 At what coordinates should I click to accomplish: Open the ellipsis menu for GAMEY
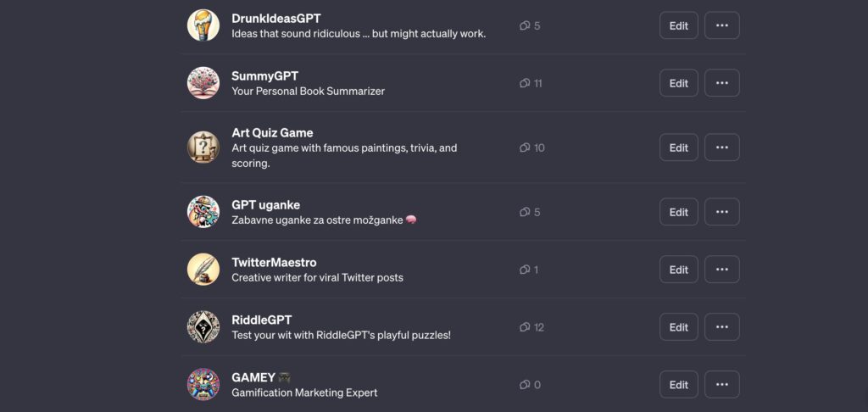point(722,384)
